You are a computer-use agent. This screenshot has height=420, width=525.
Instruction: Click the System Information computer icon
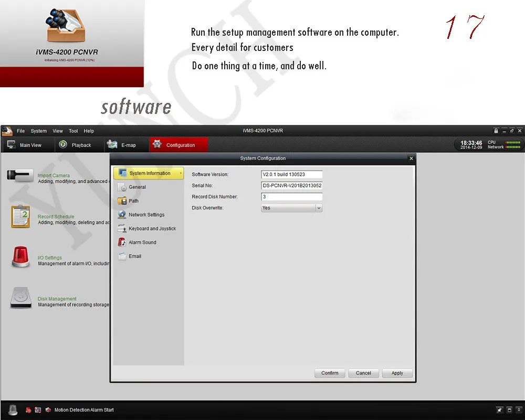point(122,173)
